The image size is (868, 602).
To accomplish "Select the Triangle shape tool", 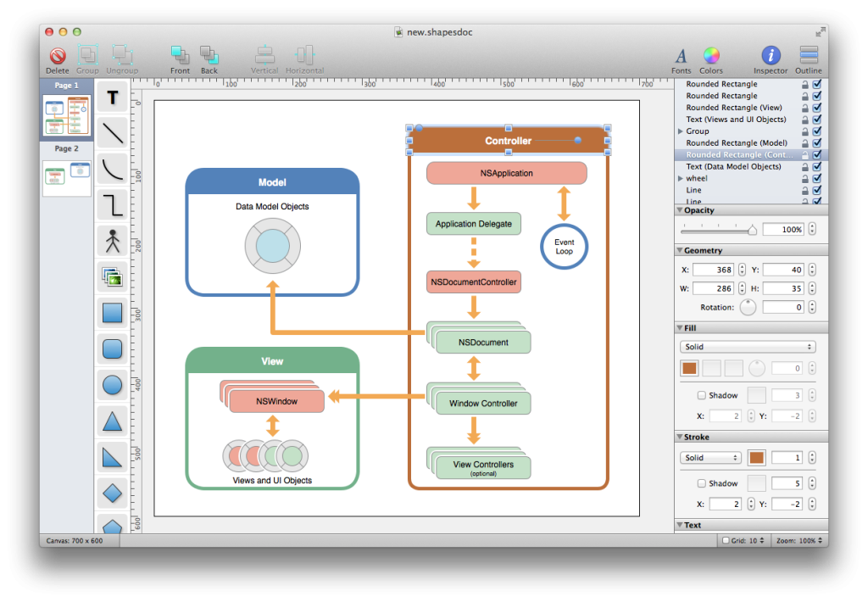I will click(112, 420).
